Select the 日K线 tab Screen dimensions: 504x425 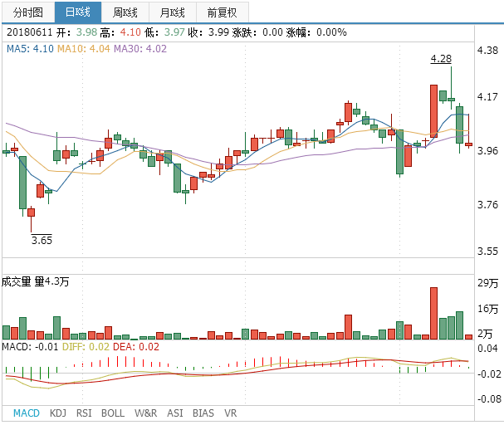[x=78, y=12]
